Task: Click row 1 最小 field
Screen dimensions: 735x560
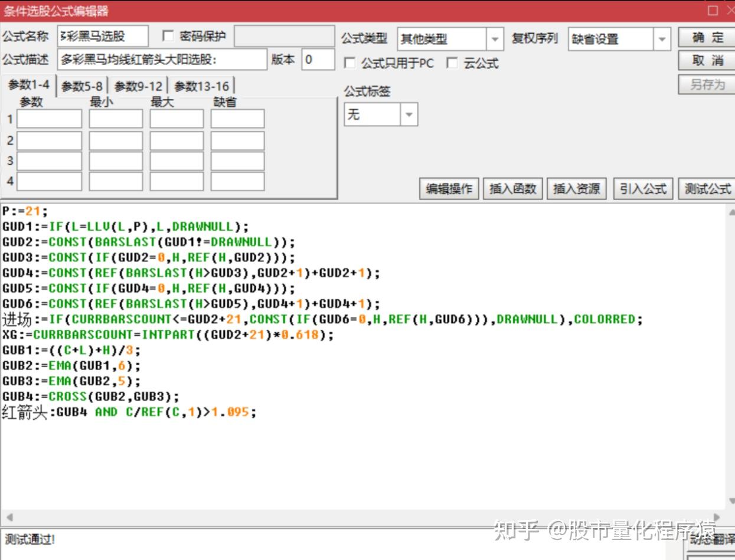Action: (116, 119)
